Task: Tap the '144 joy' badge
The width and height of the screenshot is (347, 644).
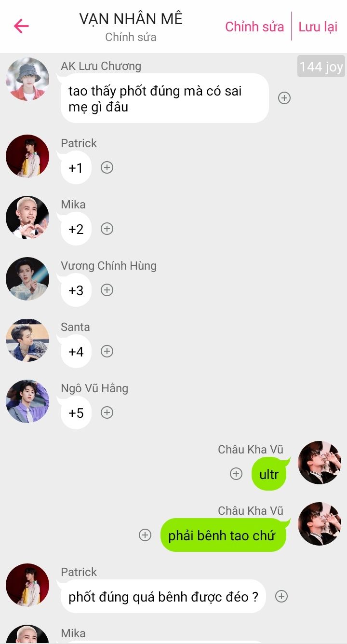Action: [321, 67]
